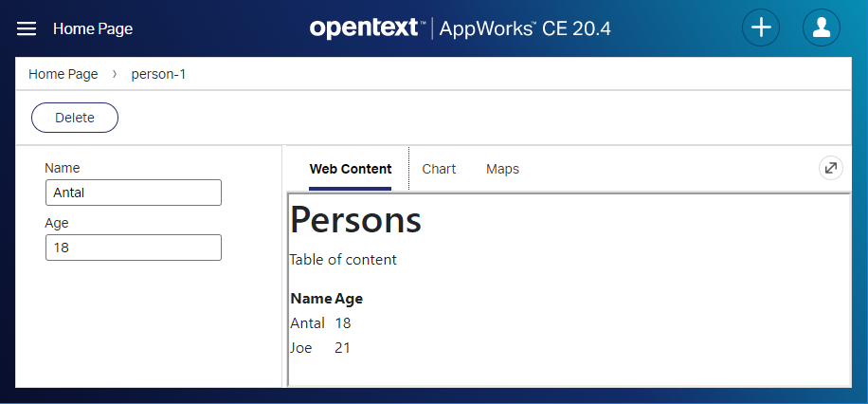
Task: Switch to the Web Content tab
Action: pos(351,169)
